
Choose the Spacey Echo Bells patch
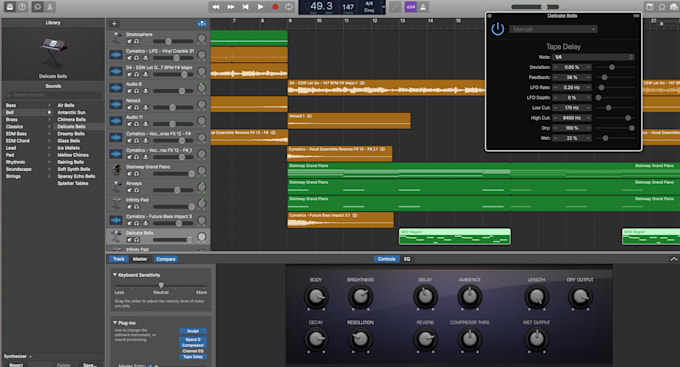pos(76,176)
